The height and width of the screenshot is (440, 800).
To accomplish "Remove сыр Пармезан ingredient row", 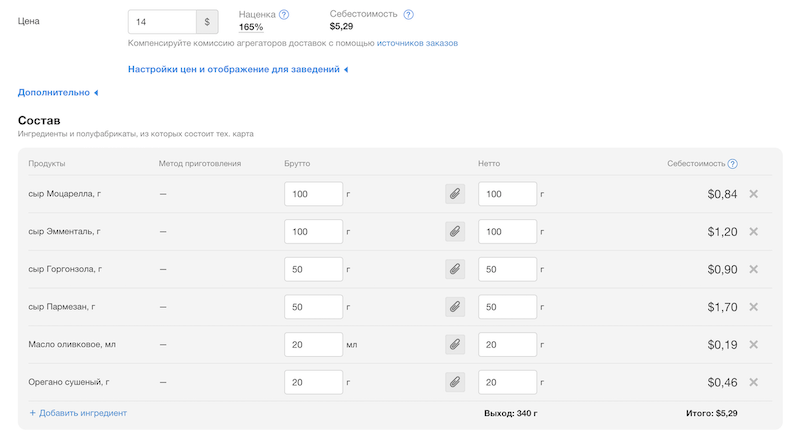I will click(754, 307).
